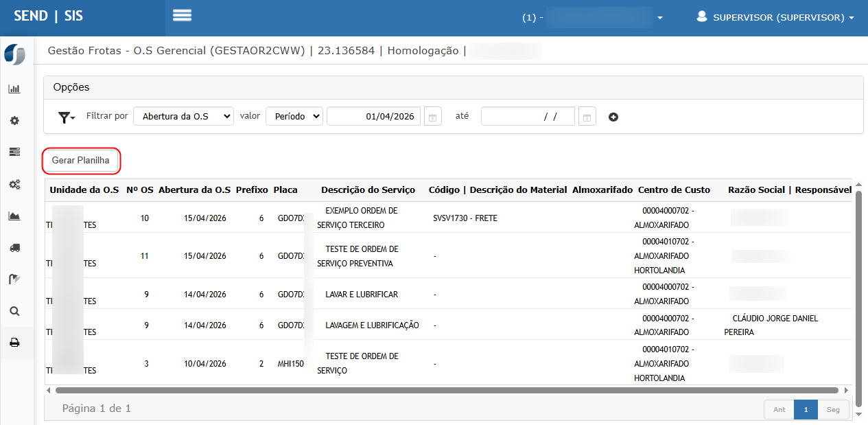Open the single gear settings icon
This screenshot has width=868, height=425.
tap(14, 121)
